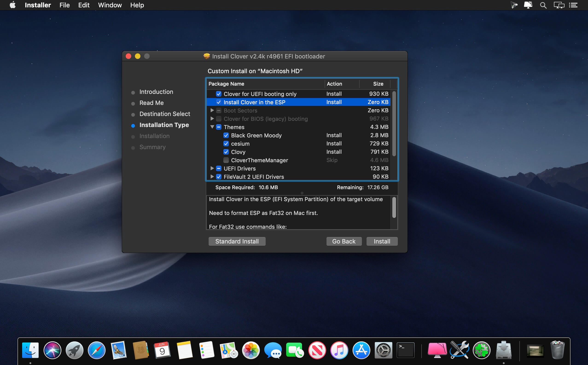588x365 pixels.
Task: Click Go Back to previous step
Action: 344,241
